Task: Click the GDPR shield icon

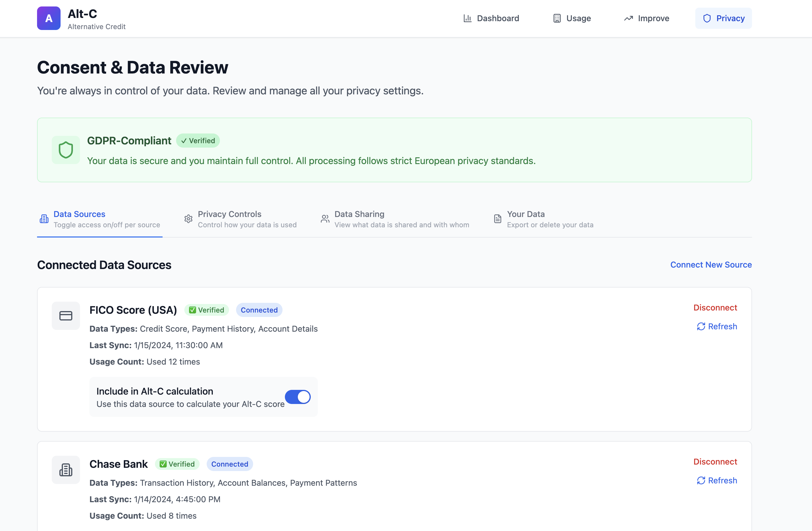Action: point(66,150)
